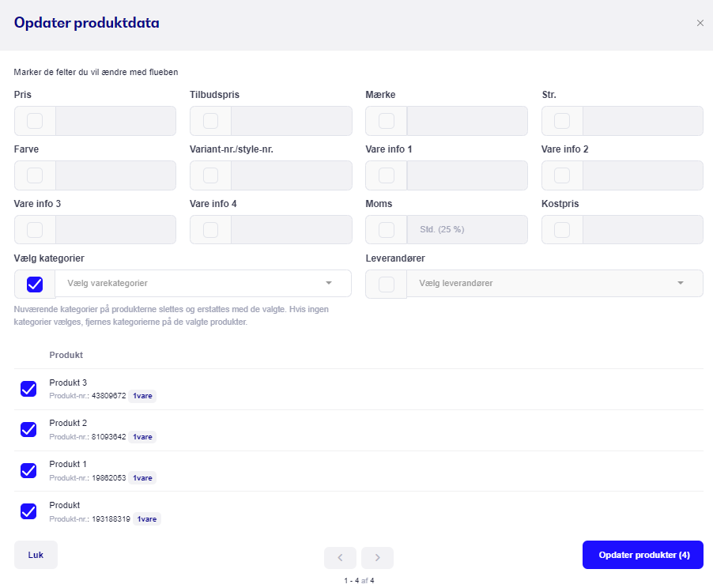The height and width of the screenshot is (588, 713).
Task: Tick the Str. checkbox
Action: [x=562, y=121]
